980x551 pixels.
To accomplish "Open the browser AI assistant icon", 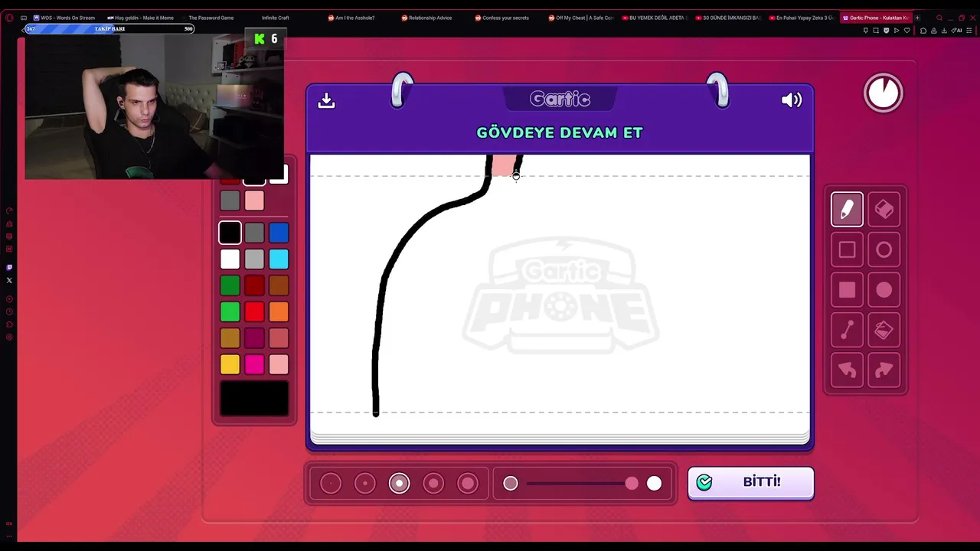I will pos(957,31).
